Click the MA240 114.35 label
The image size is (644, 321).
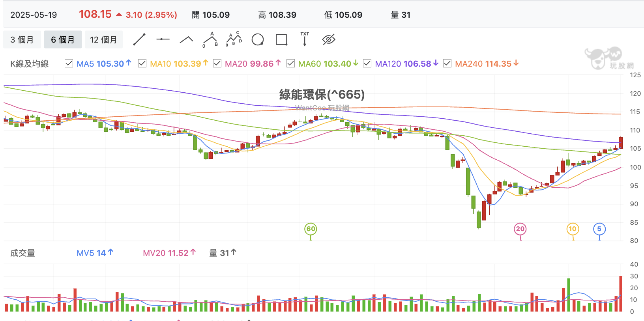(487, 63)
